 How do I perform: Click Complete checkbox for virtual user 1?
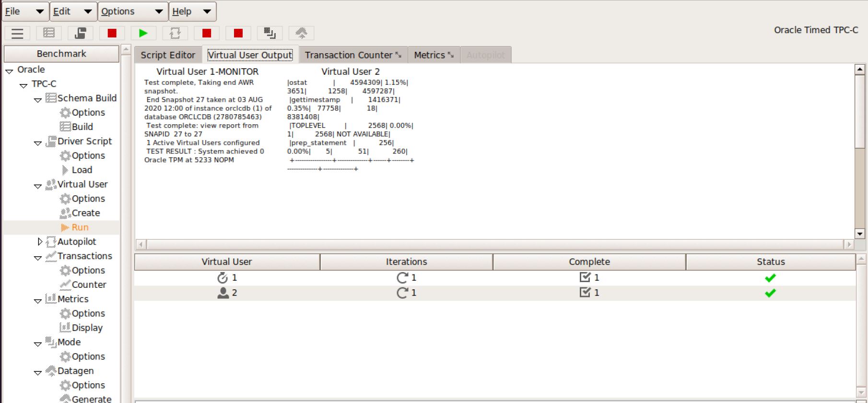pyautogui.click(x=585, y=277)
